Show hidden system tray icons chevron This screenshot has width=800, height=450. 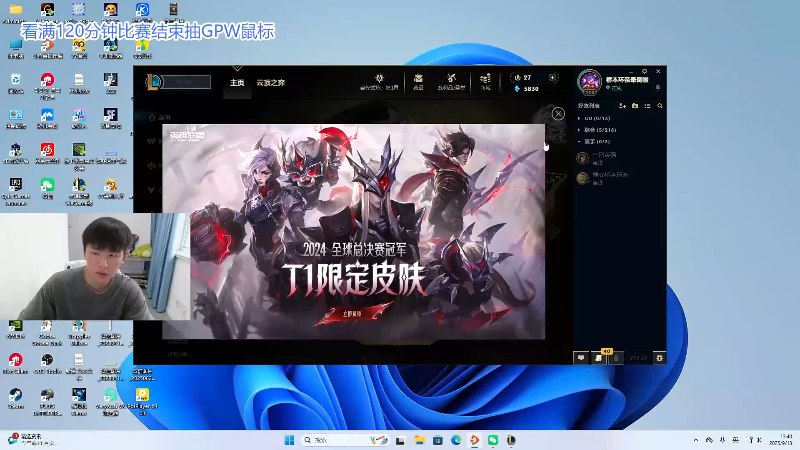[696, 440]
